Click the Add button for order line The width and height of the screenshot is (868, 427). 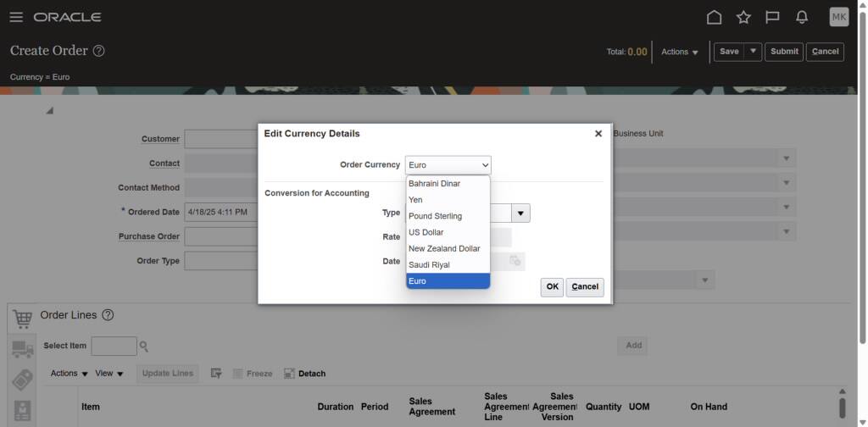[633, 346]
